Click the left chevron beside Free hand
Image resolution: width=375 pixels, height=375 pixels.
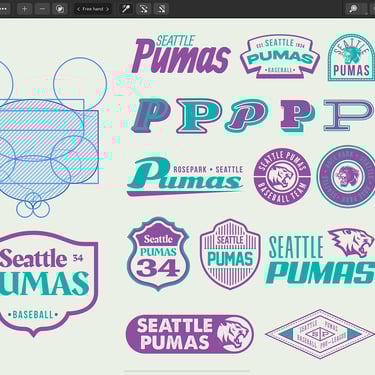(78, 9)
